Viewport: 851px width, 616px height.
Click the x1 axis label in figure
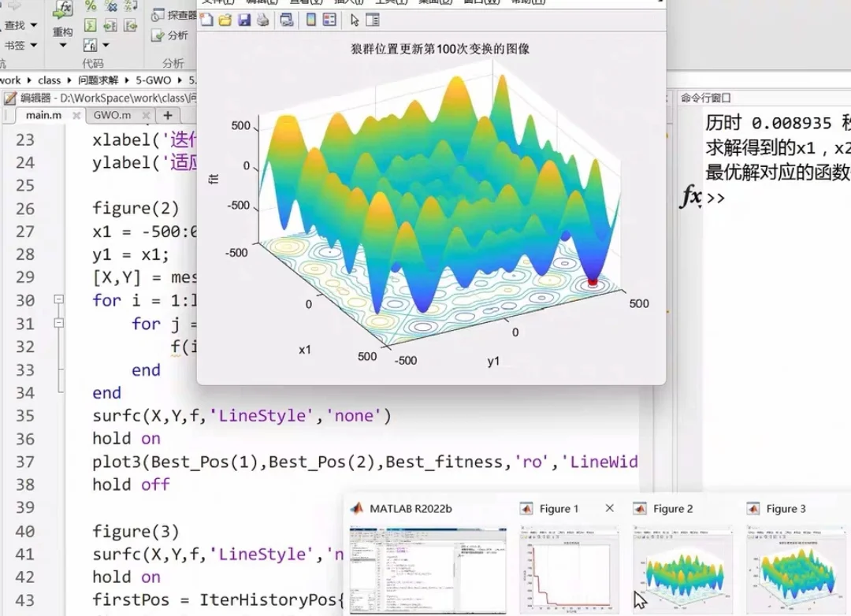pyautogui.click(x=304, y=350)
